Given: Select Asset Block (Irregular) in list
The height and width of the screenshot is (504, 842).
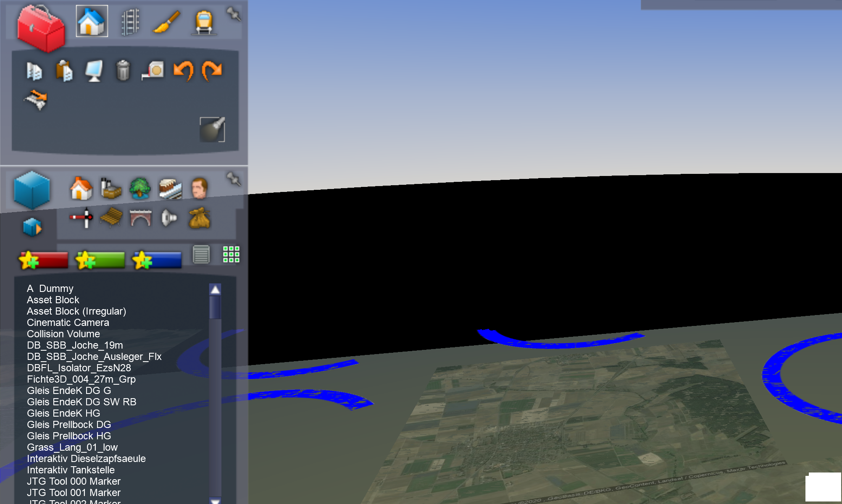Looking at the screenshot, I should pos(76,311).
